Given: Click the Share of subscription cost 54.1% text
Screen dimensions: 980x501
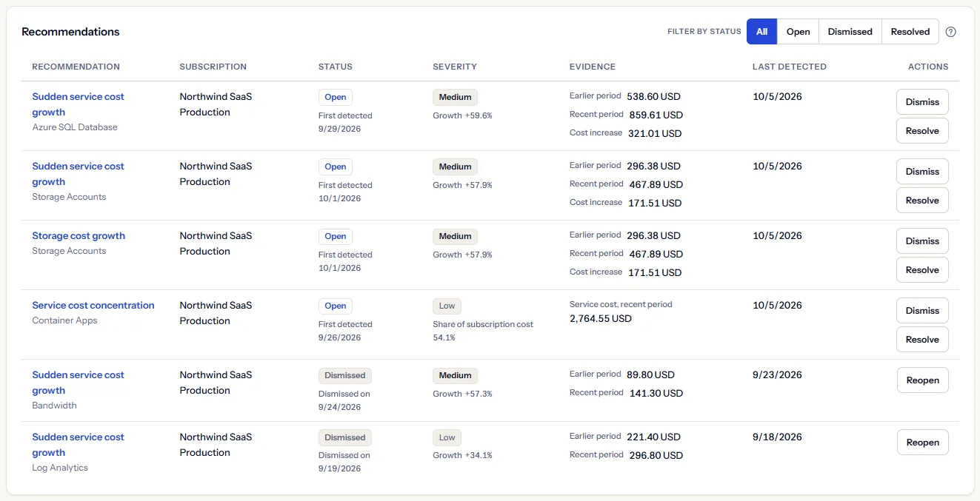Looking at the screenshot, I should 483,331.
